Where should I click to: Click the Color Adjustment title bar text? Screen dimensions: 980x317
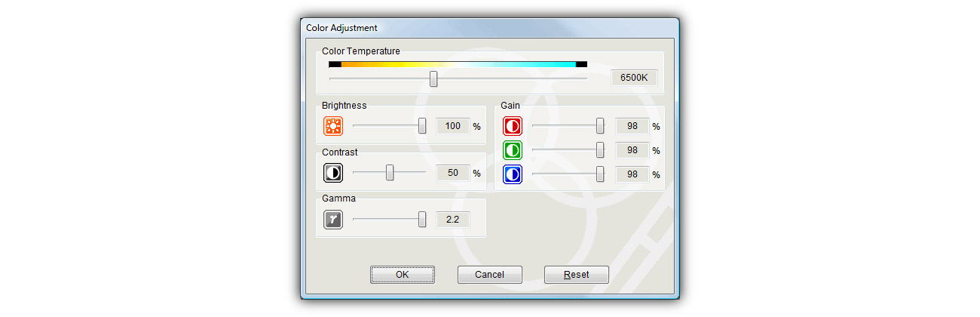click(342, 28)
